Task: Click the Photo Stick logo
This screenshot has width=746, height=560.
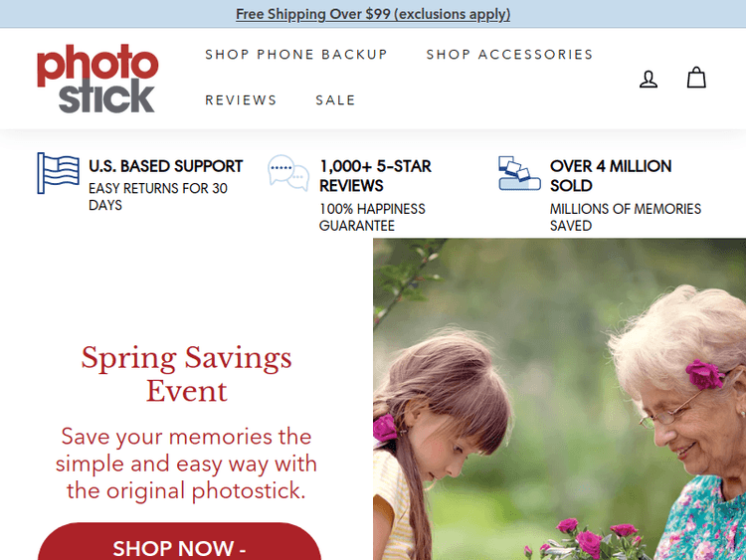Action: pos(97,79)
